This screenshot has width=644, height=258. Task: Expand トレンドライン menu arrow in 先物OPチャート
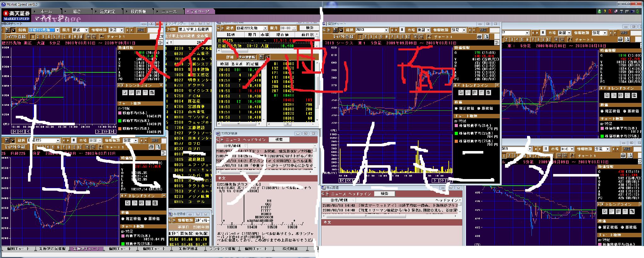(x=161, y=86)
